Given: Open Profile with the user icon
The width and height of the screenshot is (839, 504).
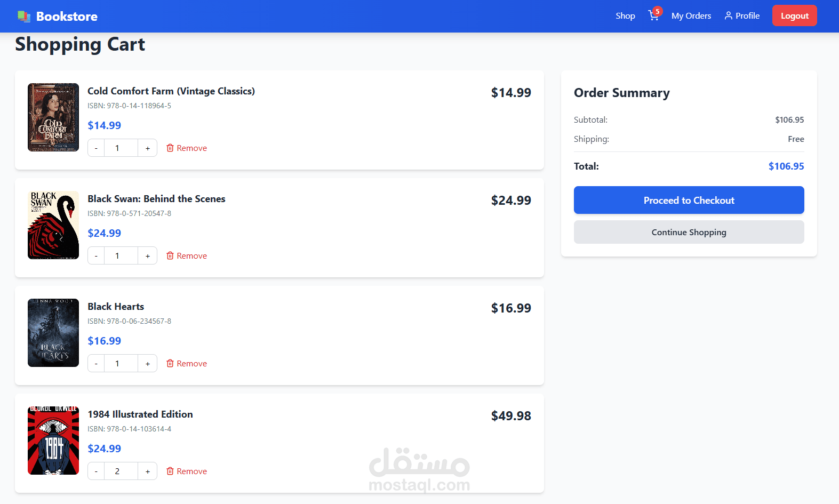Looking at the screenshot, I should point(729,16).
